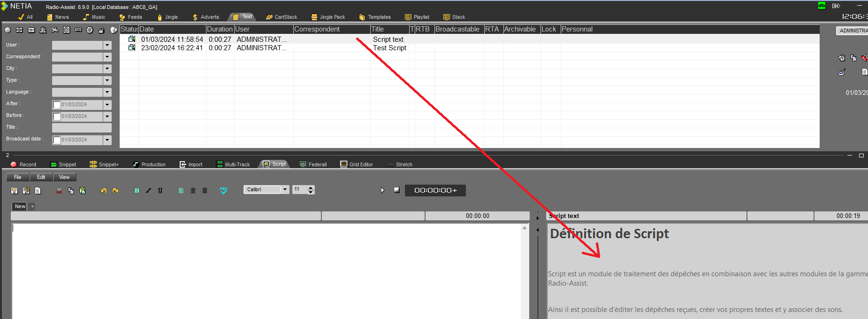Open the Multi-Track tab
This screenshot has width=868, height=319.
tap(233, 164)
